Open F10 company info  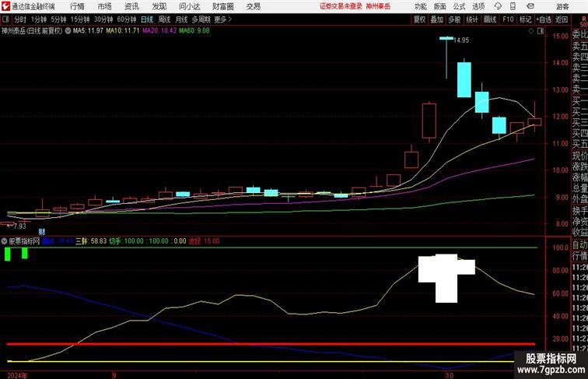[508, 19]
